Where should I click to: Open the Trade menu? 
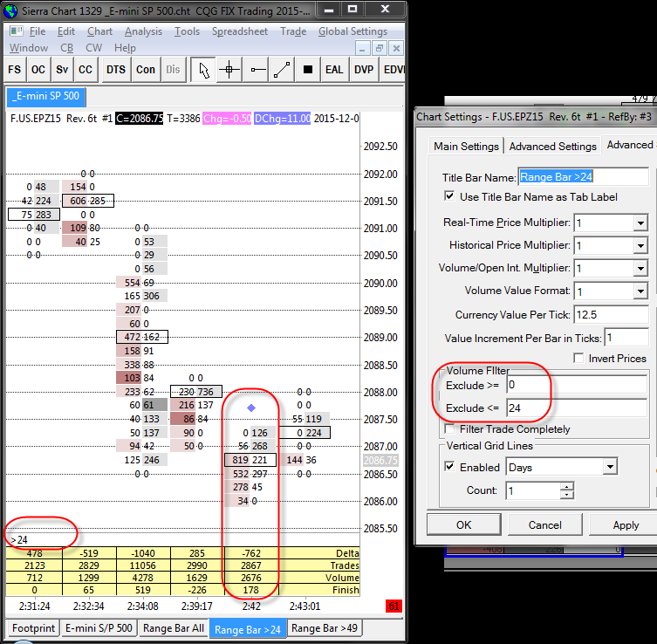(x=293, y=31)
